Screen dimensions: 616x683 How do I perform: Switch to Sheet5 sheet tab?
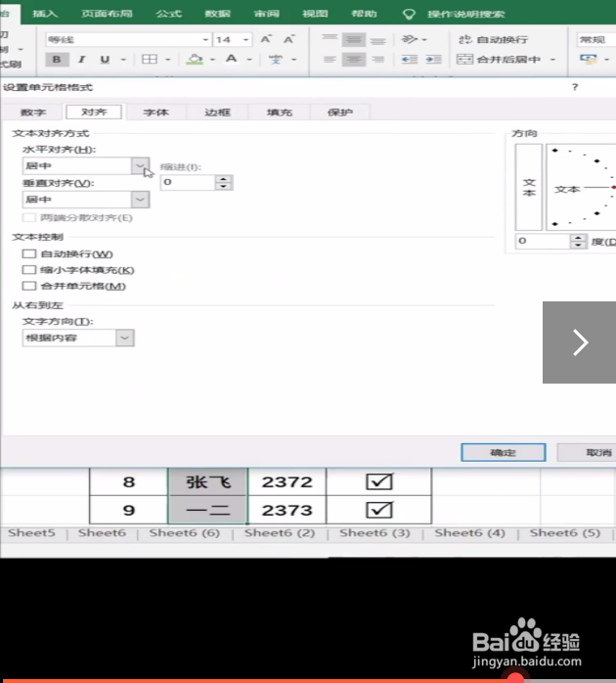point(31,532)
